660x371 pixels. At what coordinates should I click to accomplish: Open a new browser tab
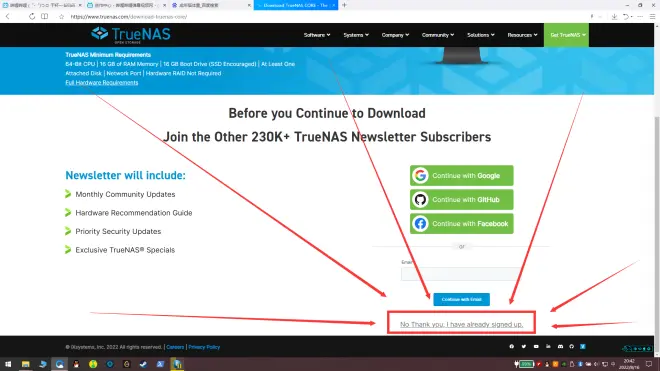coord(344,5)
